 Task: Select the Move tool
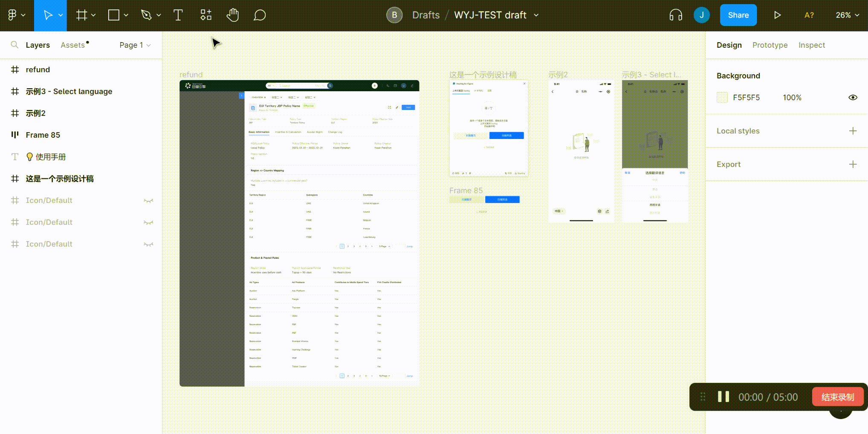[x=48, y=15]
